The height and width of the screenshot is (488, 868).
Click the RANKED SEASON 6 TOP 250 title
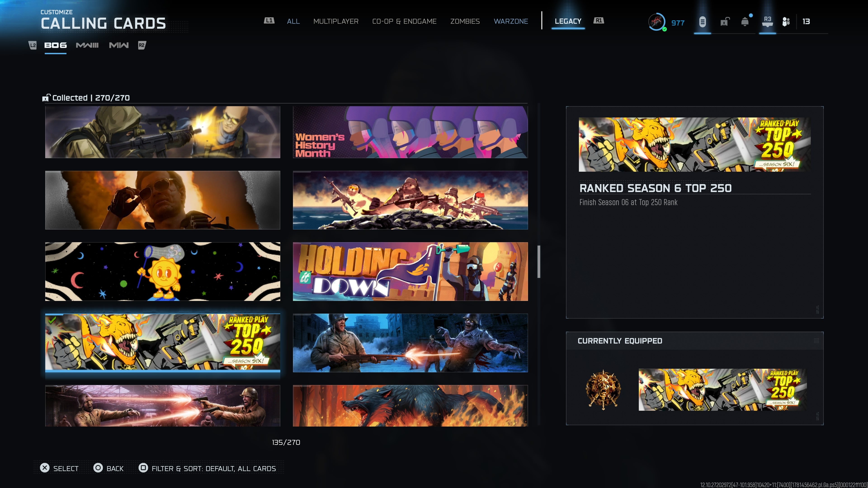tap(655, 188)
